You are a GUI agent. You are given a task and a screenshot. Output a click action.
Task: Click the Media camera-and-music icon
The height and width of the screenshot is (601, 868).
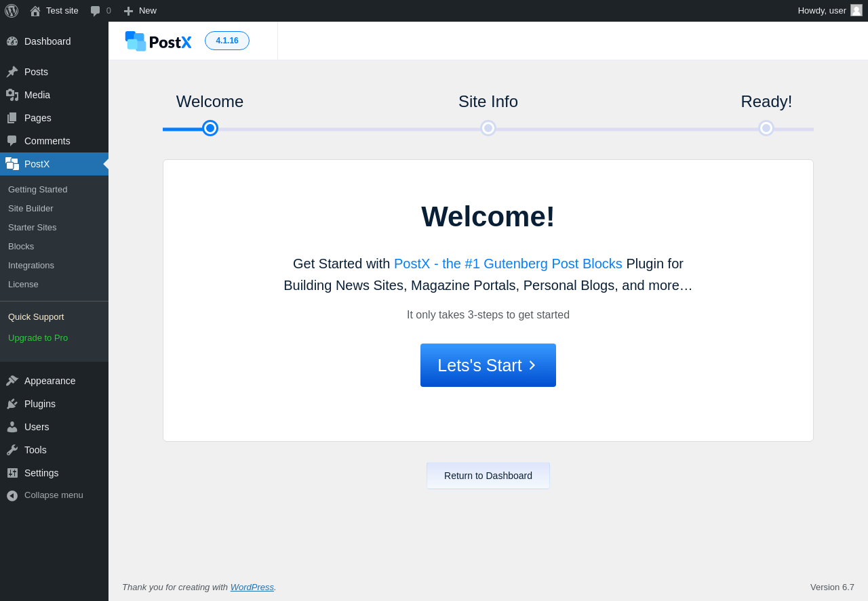coord(12,95)
